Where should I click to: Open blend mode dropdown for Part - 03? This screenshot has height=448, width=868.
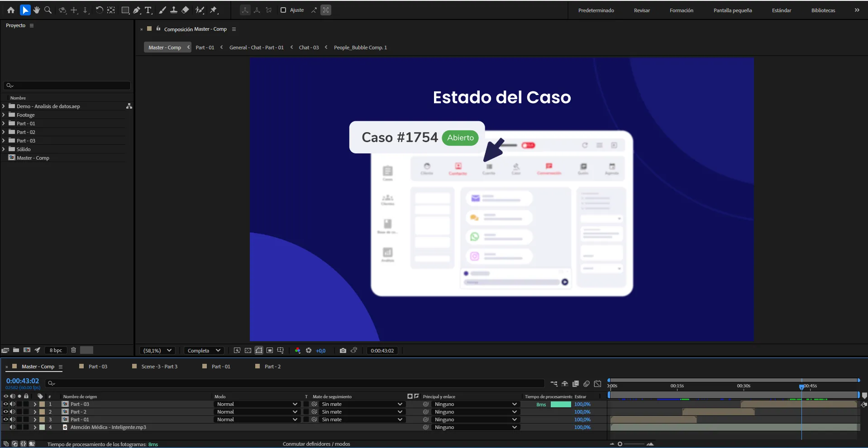click(x=257, y=404)
